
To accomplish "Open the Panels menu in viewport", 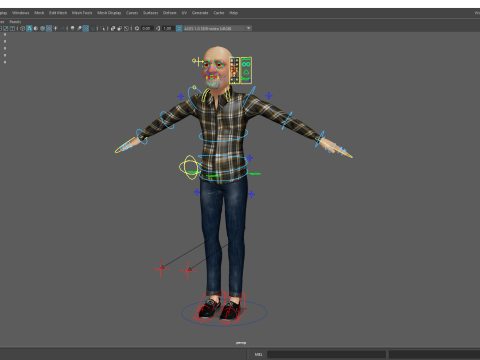I will pyautogui.click(x=15, y=22).
